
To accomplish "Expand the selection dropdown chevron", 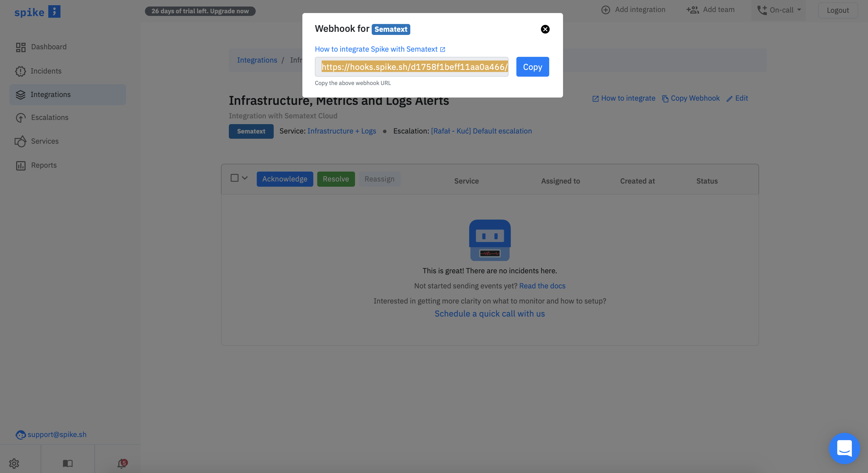I will click(x=245, y=178).
